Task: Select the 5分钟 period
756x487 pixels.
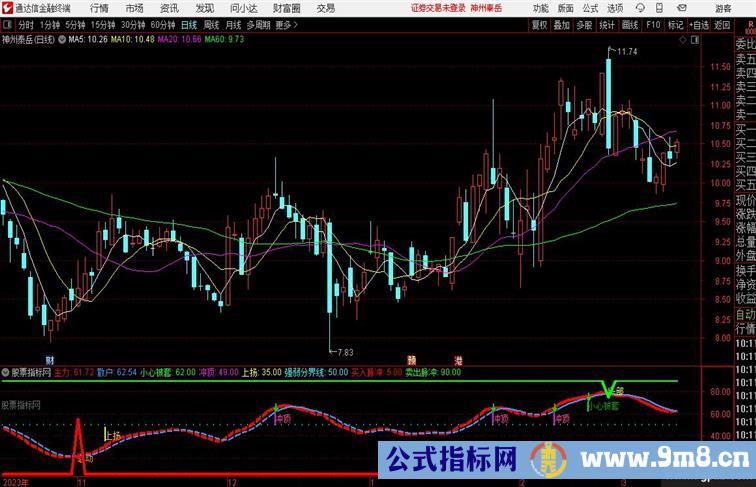Action: [x=75, y=25]
